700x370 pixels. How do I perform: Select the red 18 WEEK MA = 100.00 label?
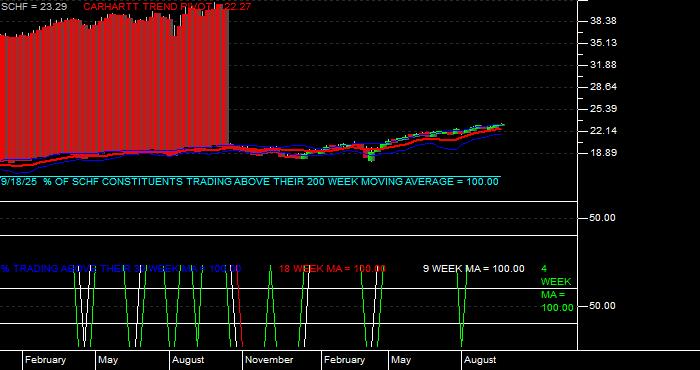pos(332,269)
